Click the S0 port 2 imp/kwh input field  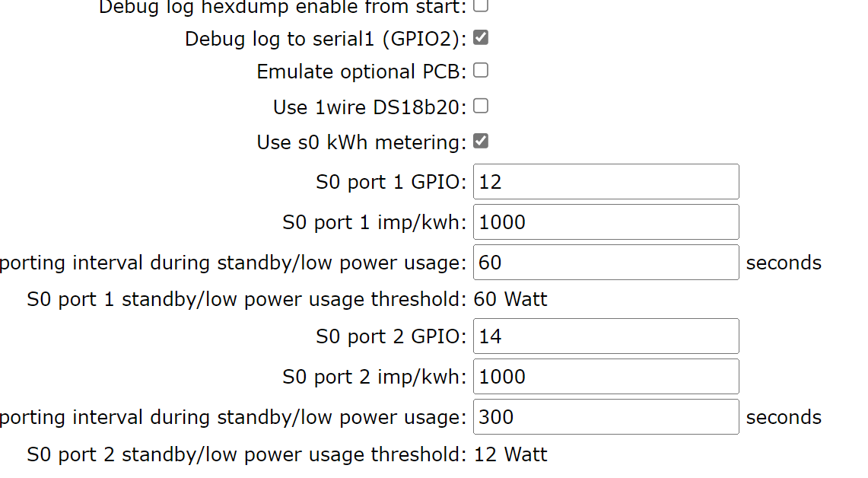pyautogui.click(x=606, y=377)
